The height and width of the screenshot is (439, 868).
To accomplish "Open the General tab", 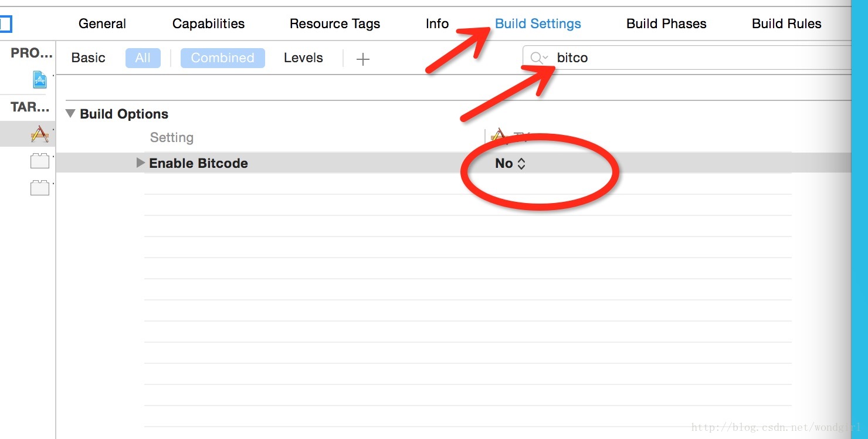I will coord(102,24).
